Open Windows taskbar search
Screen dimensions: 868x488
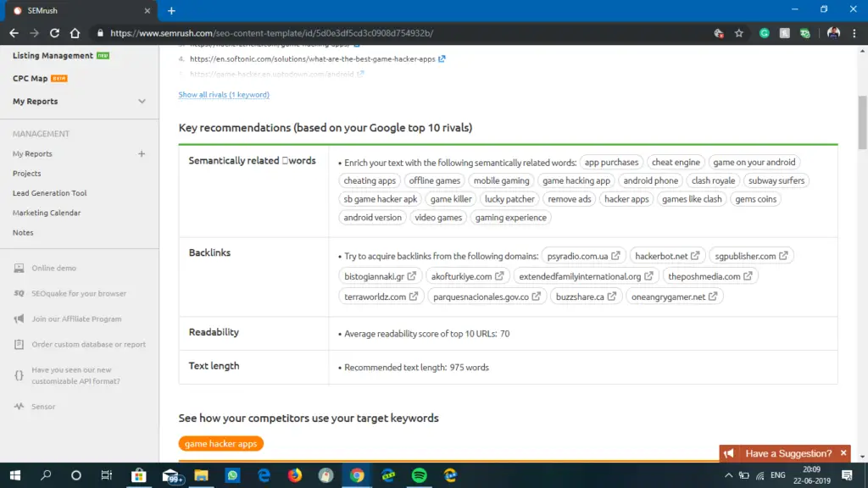pos(46,475)
